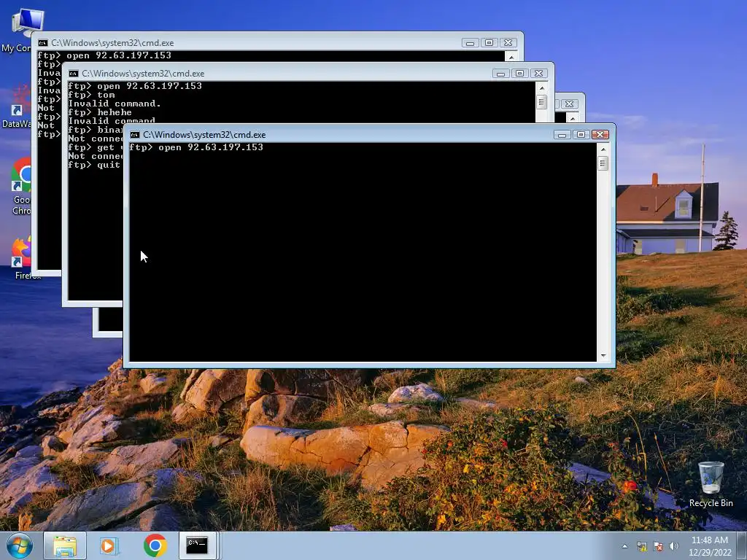Open rearmost cmd window system menu icon
The width and height of the screenshot is (747, 560).
(x=43, y=43)
